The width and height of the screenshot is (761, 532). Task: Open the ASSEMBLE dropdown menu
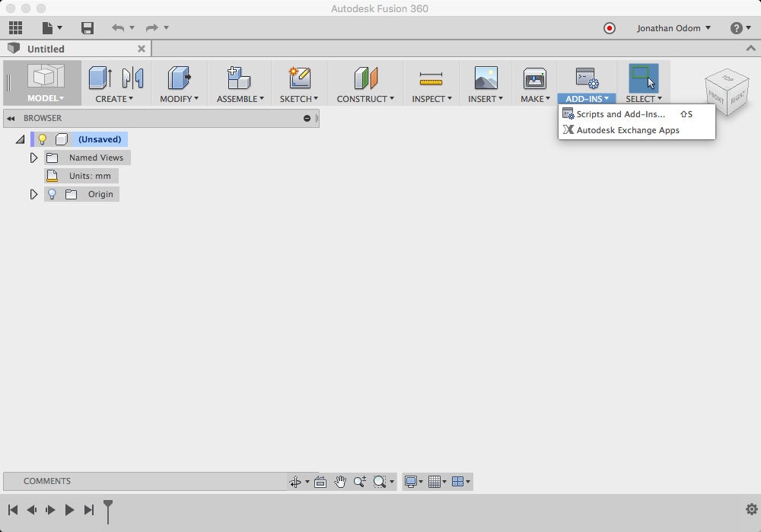[x=240, y=98]
